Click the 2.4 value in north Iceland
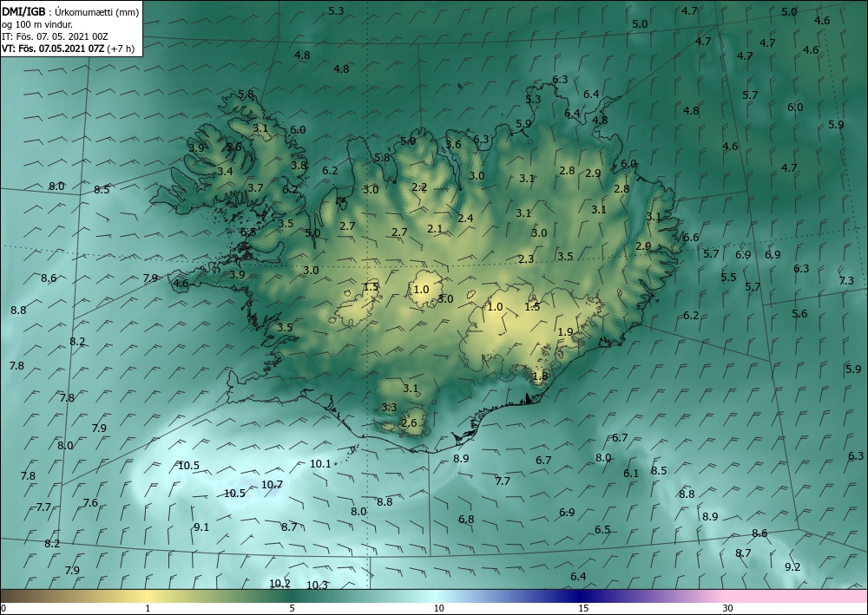 tap(465, 218)
